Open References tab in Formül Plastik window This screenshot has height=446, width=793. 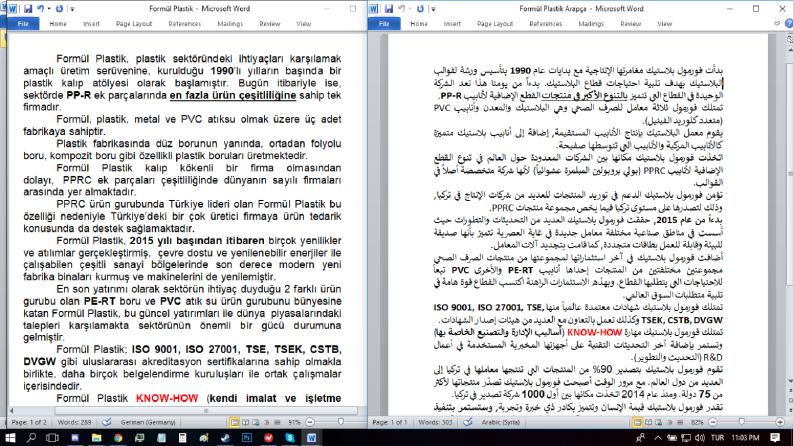pyautogui.click(x=185, y=24)
